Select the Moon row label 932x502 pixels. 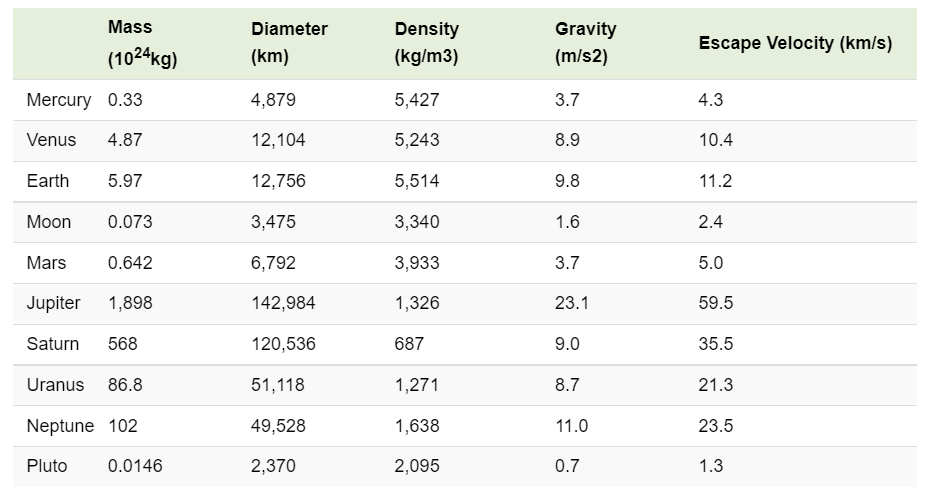(48, 222)
